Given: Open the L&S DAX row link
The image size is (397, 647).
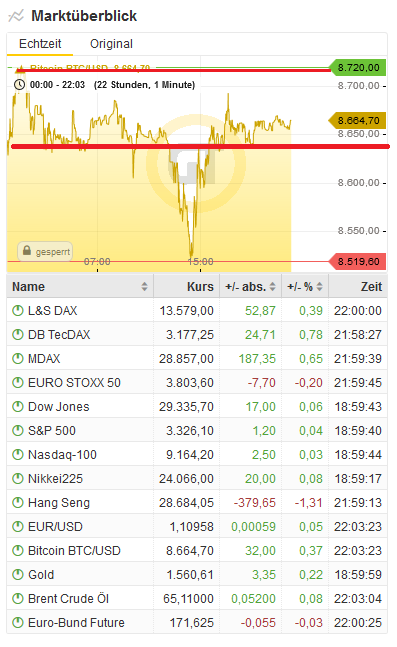Looking at the screenshot, I should (x=52, y=310).
